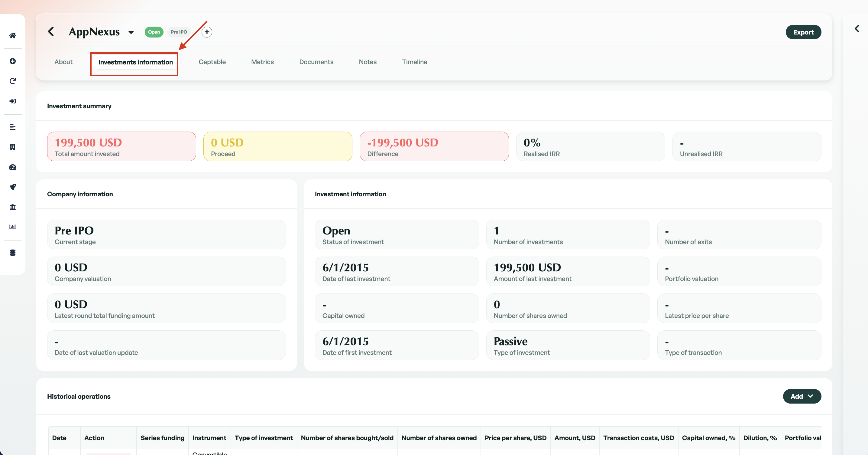The height and width of the screenshot is (455, 868).
Task: Click the Date of first investment field
Action: point(397,345)
